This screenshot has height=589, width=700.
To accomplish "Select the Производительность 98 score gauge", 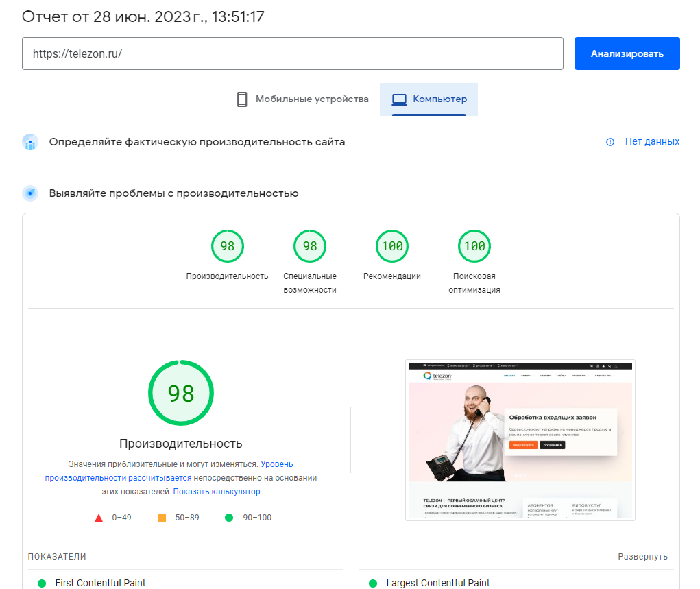I will [x=227, y=245].
